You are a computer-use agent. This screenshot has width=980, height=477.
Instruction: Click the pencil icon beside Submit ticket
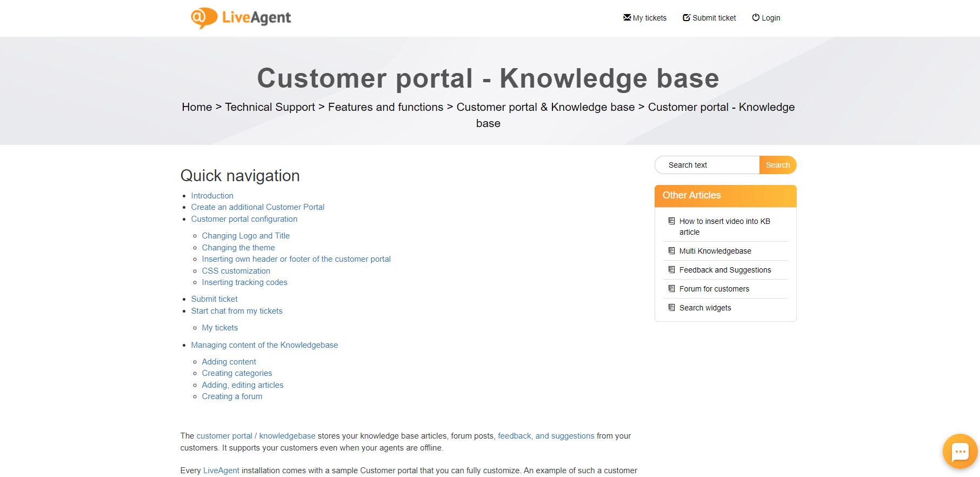(686, 17)
